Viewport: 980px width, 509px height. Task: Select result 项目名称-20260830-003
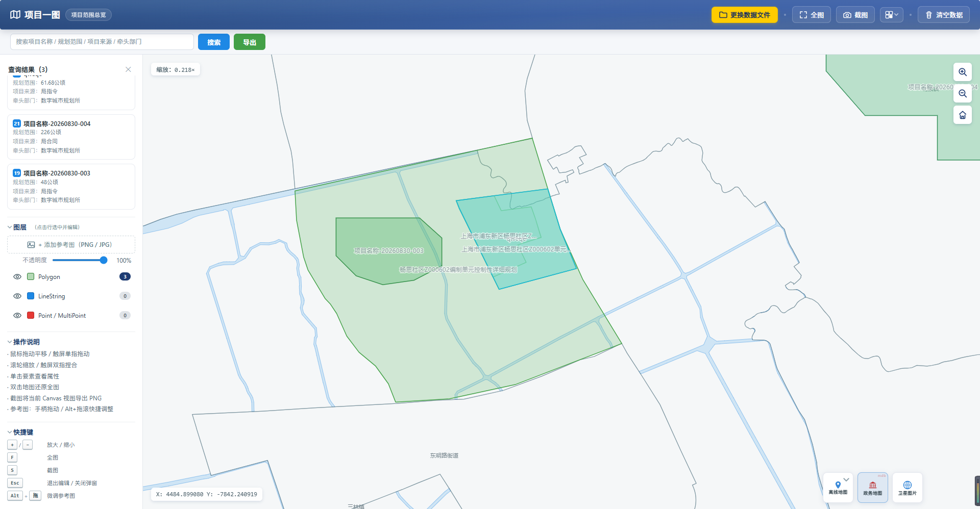(71, 187)
